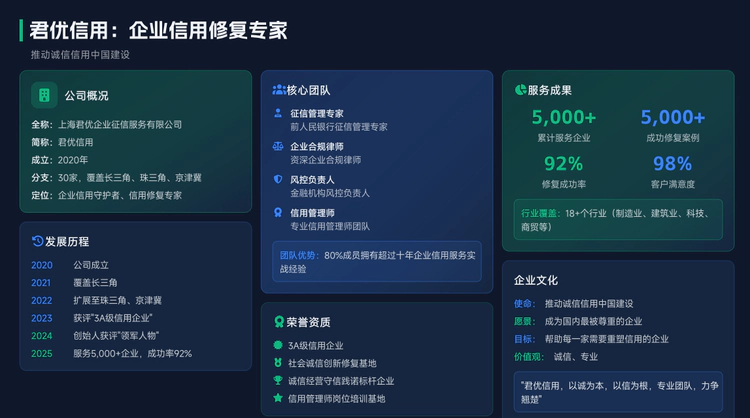The width and height of the screenshot is (750, 418).
Task: Click the star icon for 信用管理师岗位培训基地
Action: pyautogui.click(x=278, y=398)
